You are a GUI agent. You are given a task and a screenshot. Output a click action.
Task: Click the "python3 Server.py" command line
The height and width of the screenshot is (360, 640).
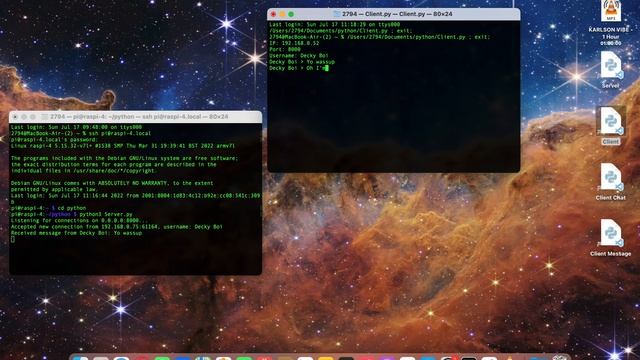click(72, 214)
